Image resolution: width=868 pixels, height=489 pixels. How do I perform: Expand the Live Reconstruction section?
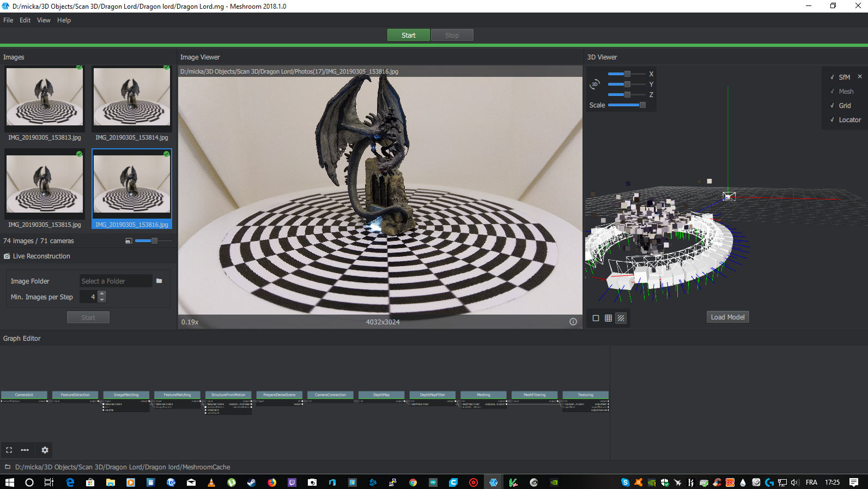coord(41,256)
